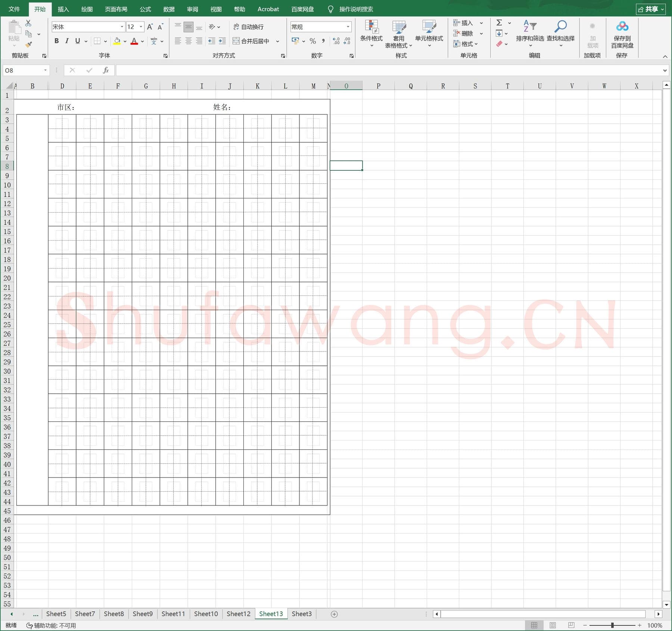Click the Cut scissors icon
672x631 pixels.
tap(28, 23)
